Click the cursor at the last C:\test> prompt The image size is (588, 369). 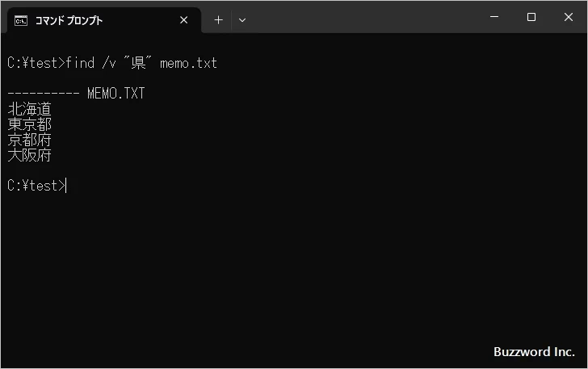point(67,186)
